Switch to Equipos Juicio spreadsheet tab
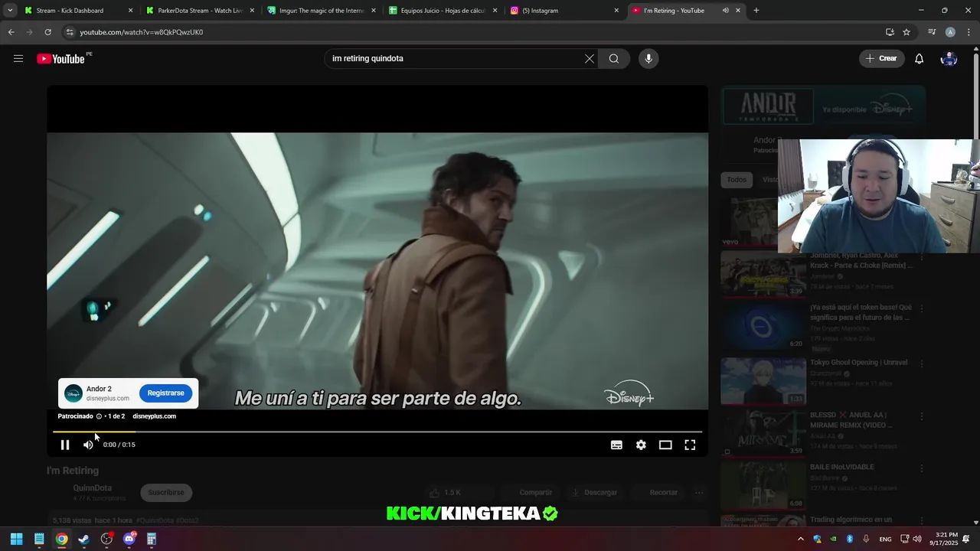This screenshot has height=551, width=980. 443,11
